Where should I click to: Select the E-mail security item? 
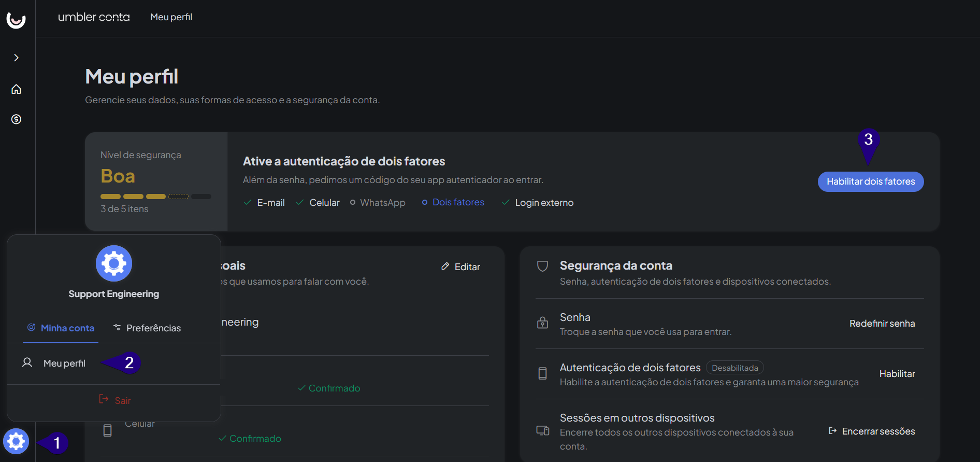pos(264,203)
